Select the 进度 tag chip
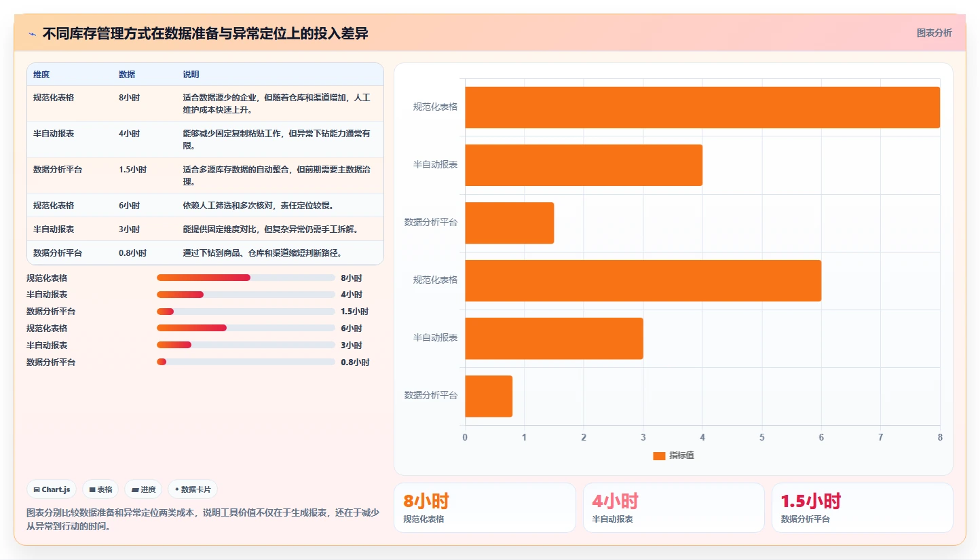The image size is (980, 560). [143, 489]
